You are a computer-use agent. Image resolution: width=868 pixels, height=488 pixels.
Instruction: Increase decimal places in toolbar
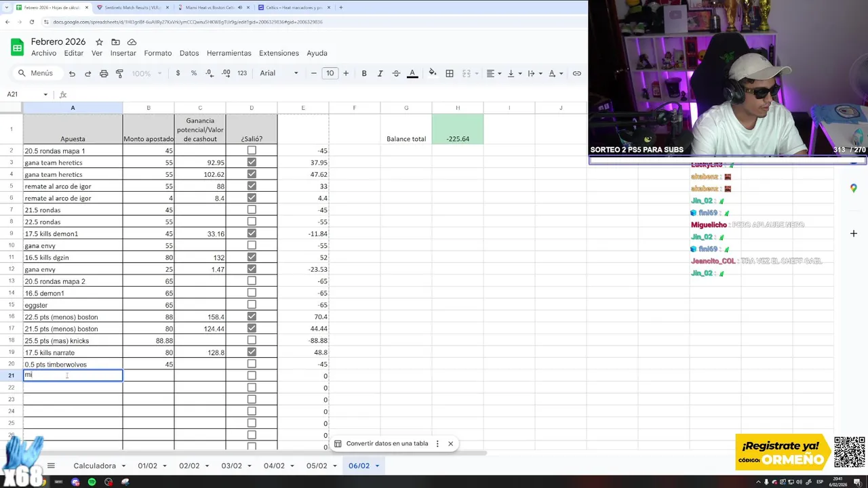[226, 73]
